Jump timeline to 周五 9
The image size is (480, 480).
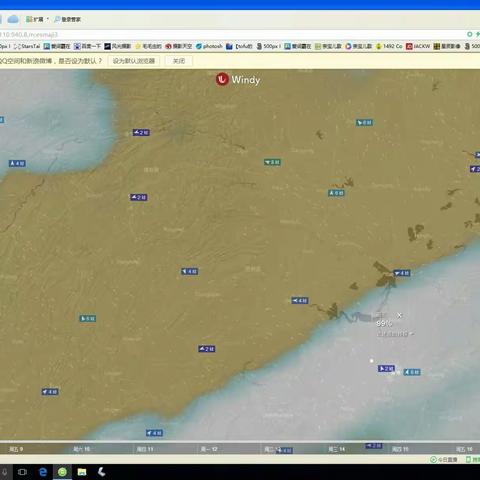(x=16, y=449)
